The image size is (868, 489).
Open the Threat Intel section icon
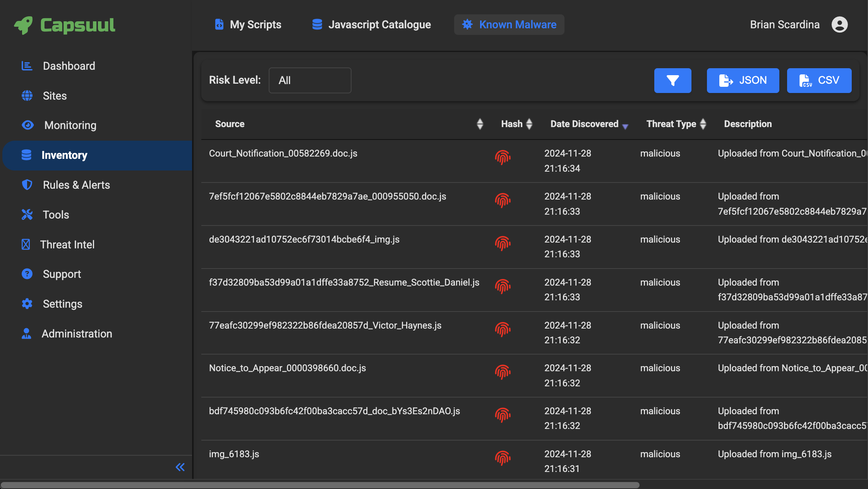point(26,244)
